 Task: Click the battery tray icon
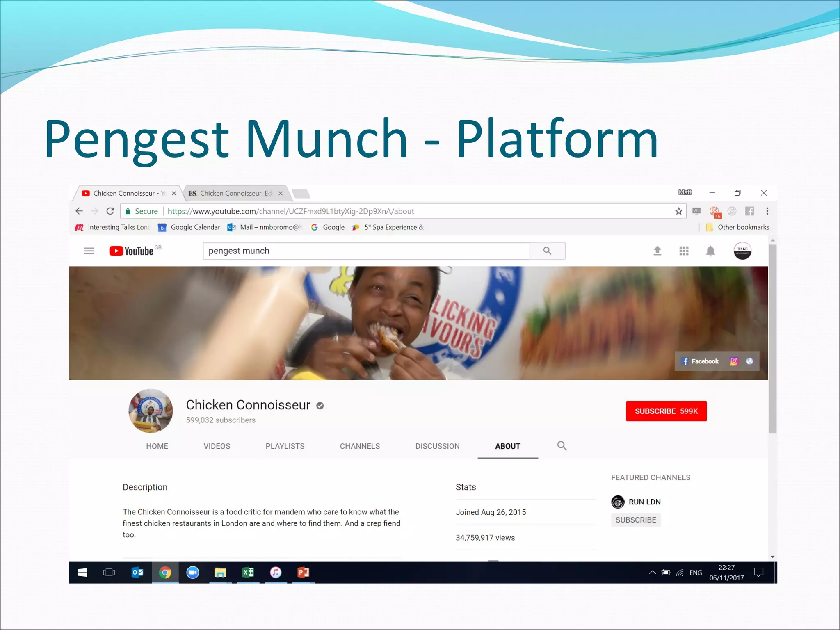(666, 573)
